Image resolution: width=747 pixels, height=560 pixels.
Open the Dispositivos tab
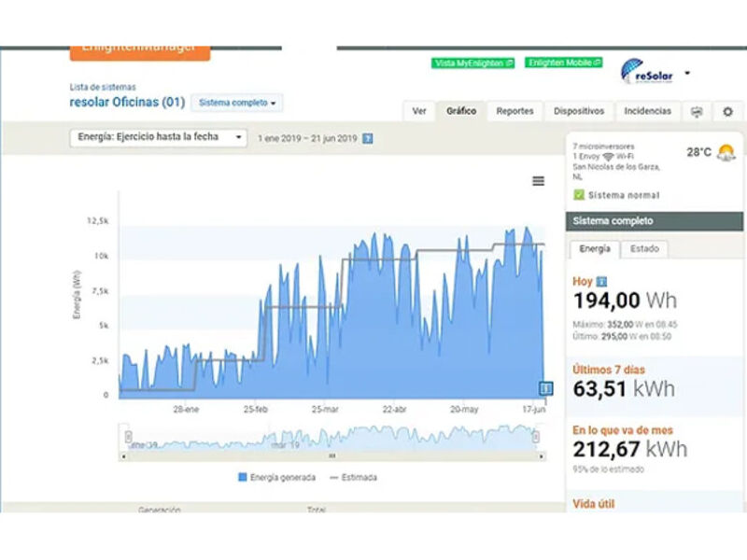579,111
